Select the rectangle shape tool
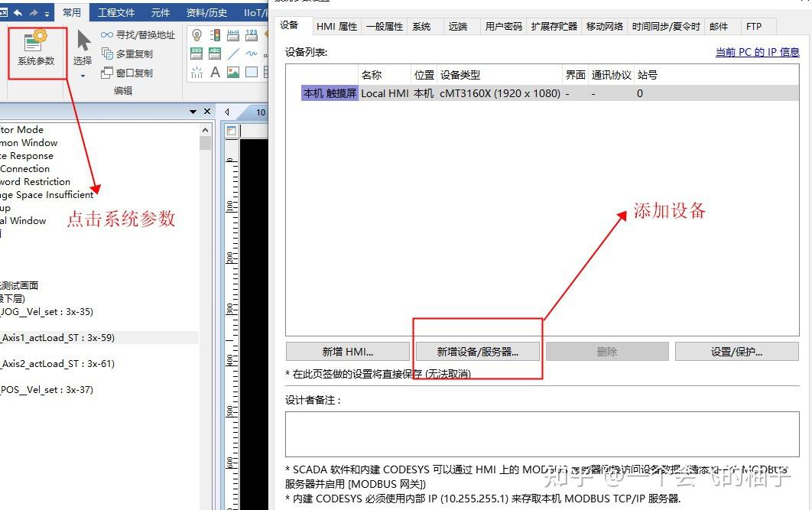Screen dimensions: 812x510 click(x=251, y=73)
